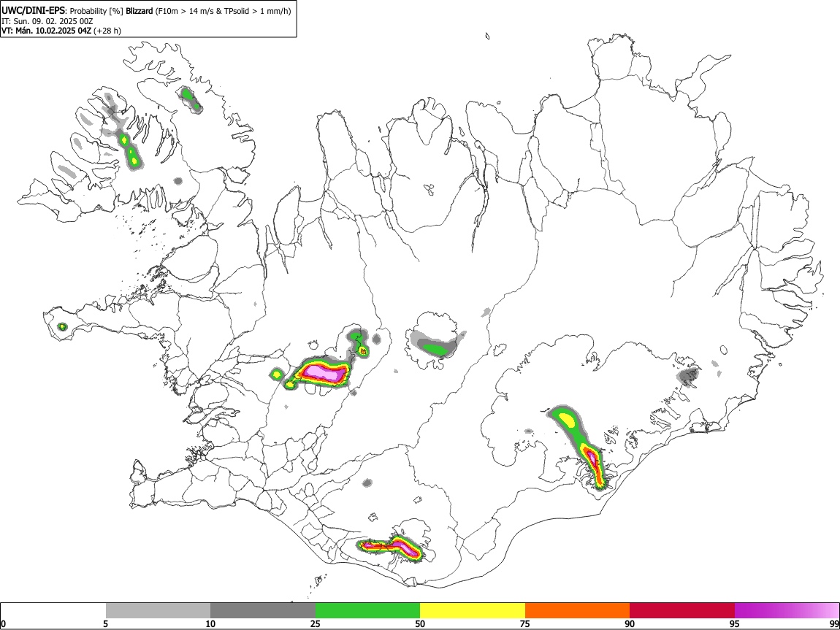Click the '(+28 h)' forecast offset text
This screenshot has width=840, height=630.
point(107,31)
